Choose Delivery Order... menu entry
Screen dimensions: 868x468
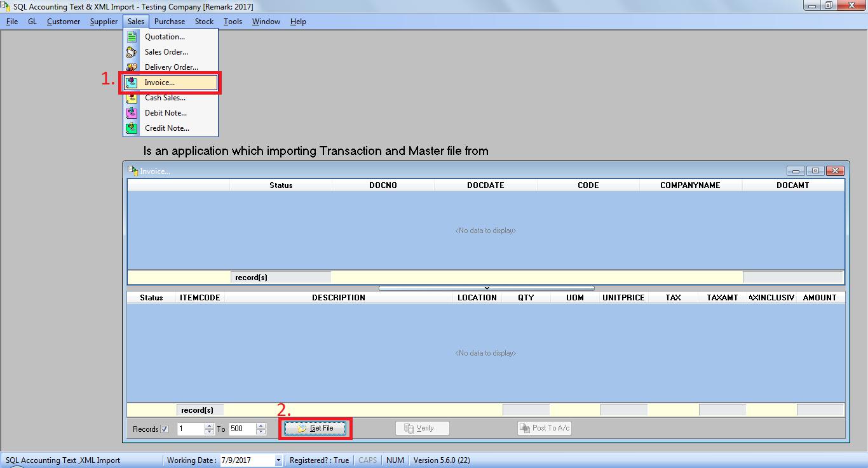(171, 67)
